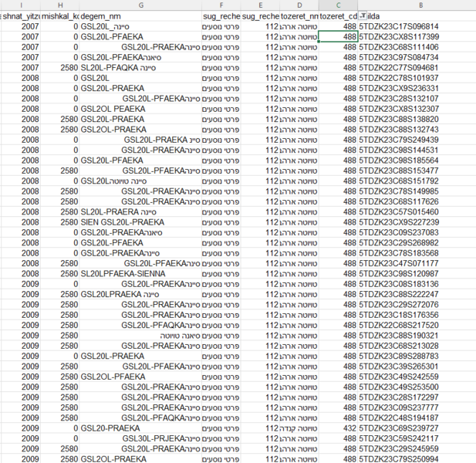
Task: Select the cell with VIN 5TDZK22C68S217520
Action: click(x=417, y=325)
